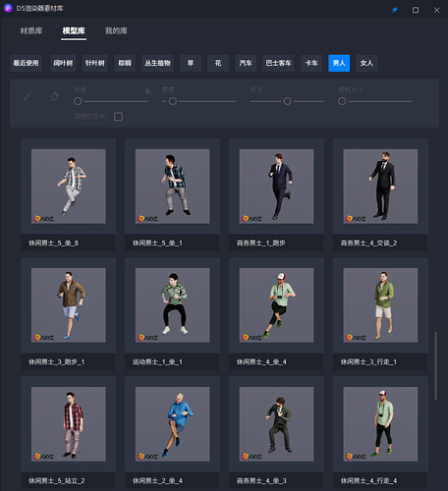The width and height of the screenshot is (448, 491).
Task: Click the D5 logo in title bar
Action: click(8, 8)
